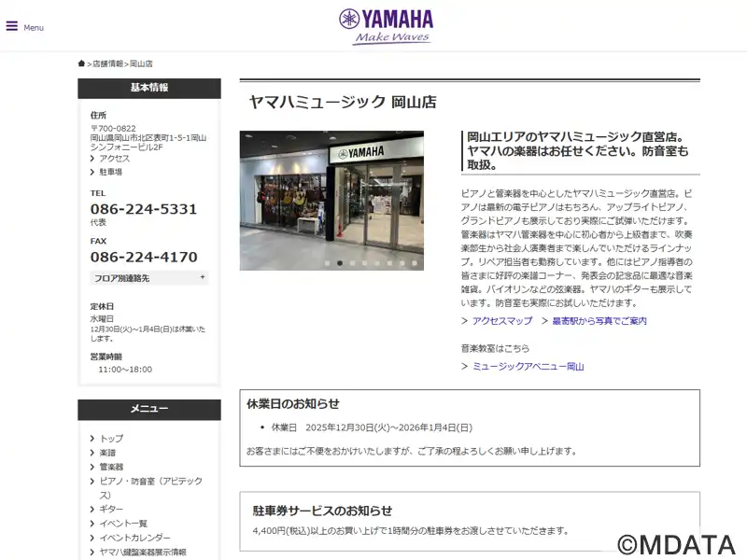Open the hamburger Menu icon

coord(12,26)
